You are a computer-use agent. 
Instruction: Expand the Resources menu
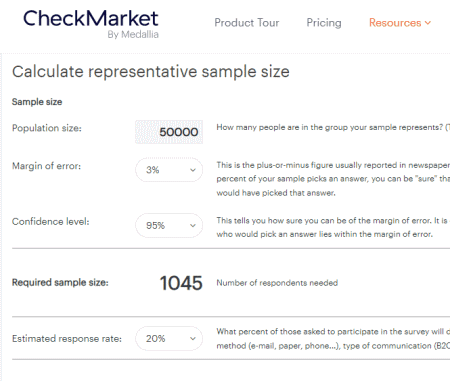coord(400,23)
